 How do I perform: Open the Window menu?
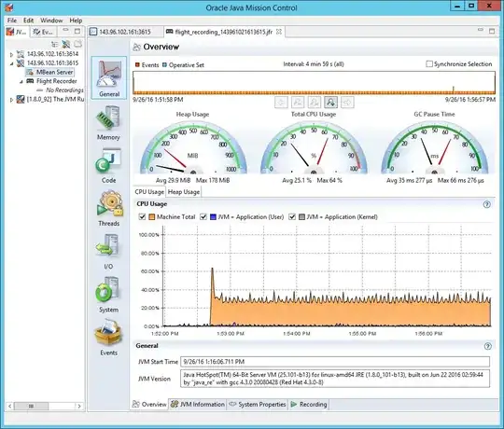pos(51,21)
